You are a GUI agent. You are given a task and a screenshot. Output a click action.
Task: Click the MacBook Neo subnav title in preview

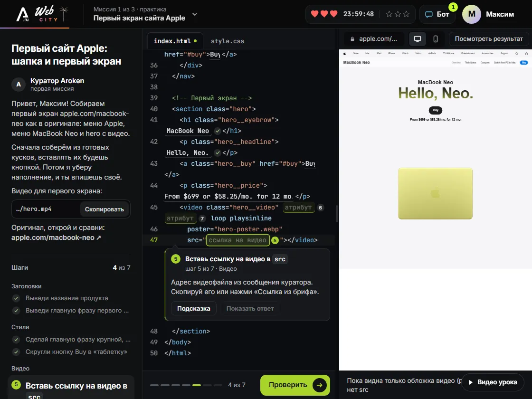click(356, 62)
